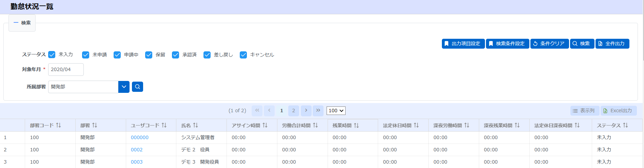This screenshot has width=644, height=168.
Task: Uncheck 差し戻し status checkbox
Action: [207, 55]
